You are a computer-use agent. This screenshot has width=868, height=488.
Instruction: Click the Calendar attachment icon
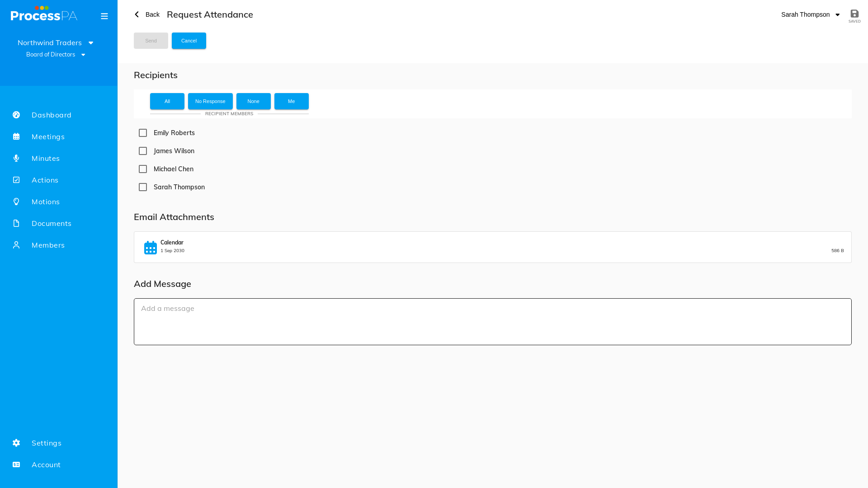(151, 247)
